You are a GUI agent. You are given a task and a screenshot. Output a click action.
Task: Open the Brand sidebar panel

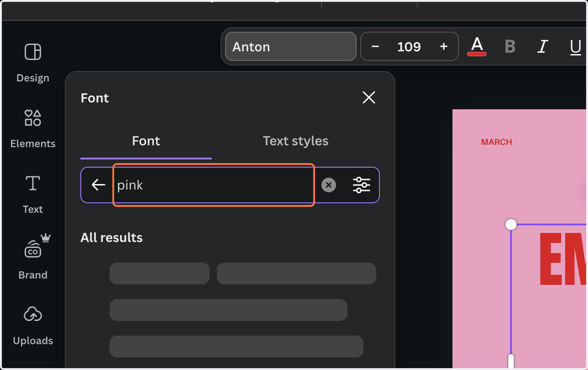(33, 257)
